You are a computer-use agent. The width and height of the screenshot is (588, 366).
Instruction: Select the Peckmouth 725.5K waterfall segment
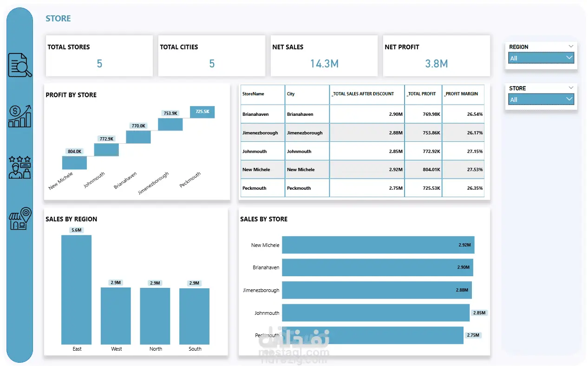click(x=202, y=112)
